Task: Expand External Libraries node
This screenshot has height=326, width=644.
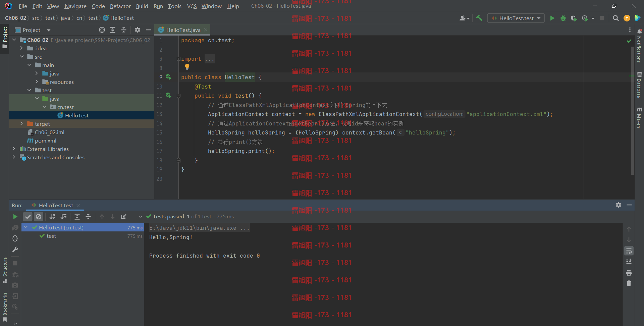Action: pos(14,149)
